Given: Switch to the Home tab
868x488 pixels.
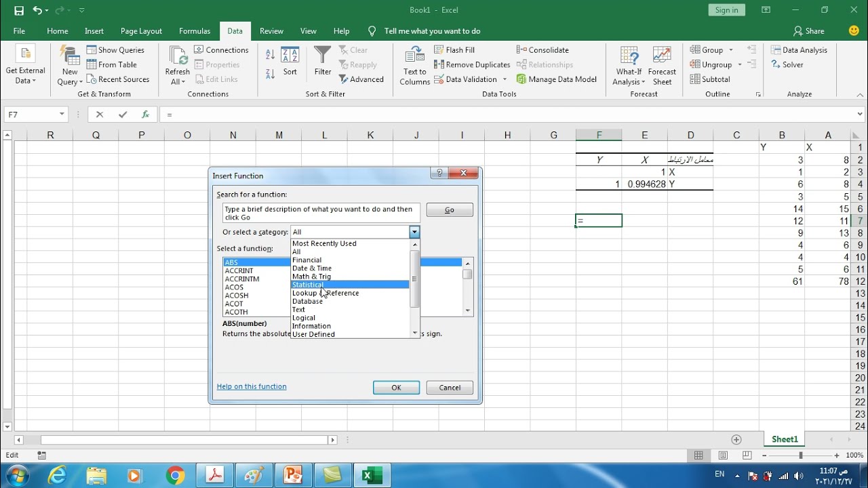Looking at the screenshot, I should 58,31.
